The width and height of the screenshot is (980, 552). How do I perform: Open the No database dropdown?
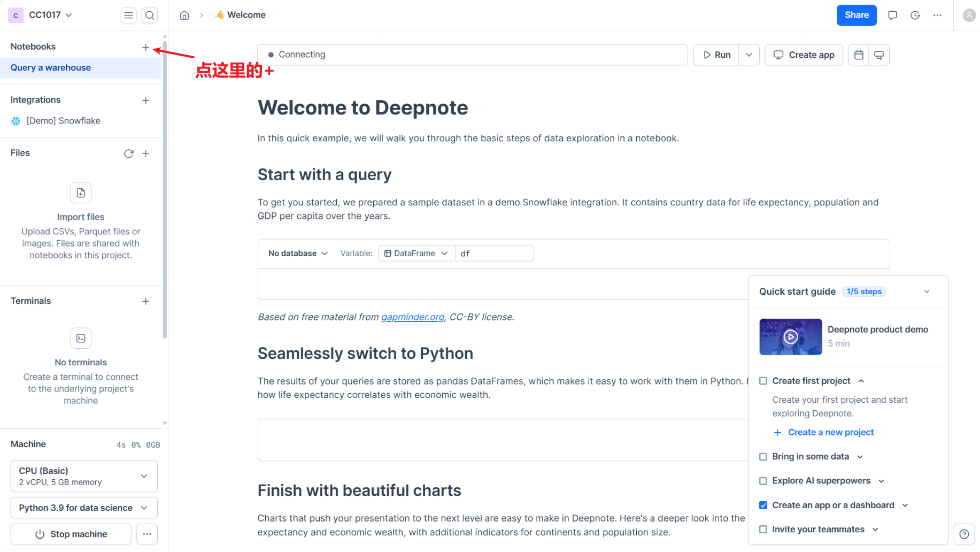298,254
